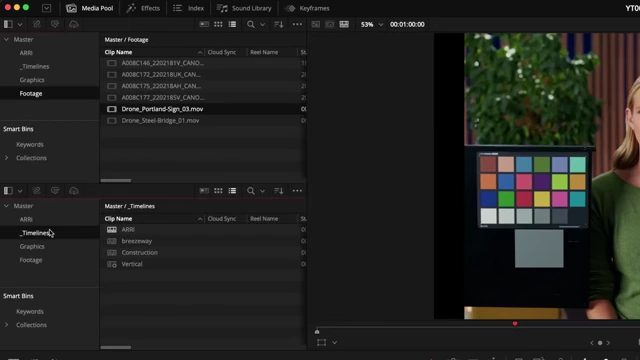Select the second viewer mode icon
This screenshot has width=640, height=360.
pos(330,24)
